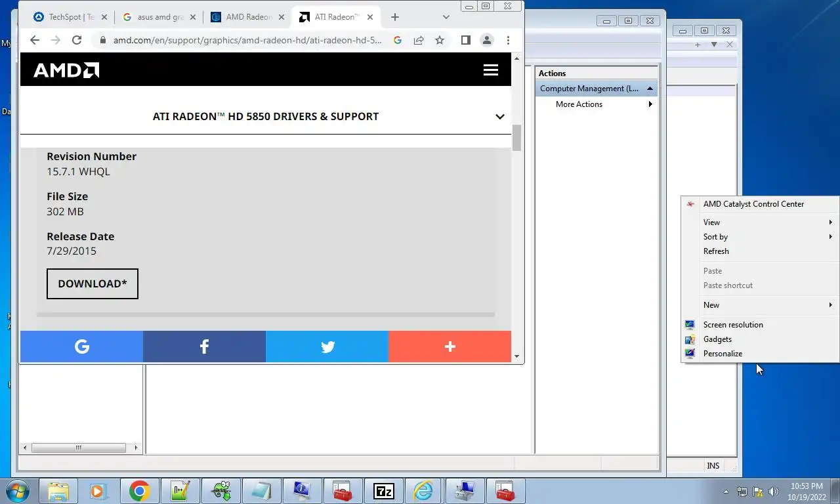Open the Action Center flag icon

[x=758, y=492]
